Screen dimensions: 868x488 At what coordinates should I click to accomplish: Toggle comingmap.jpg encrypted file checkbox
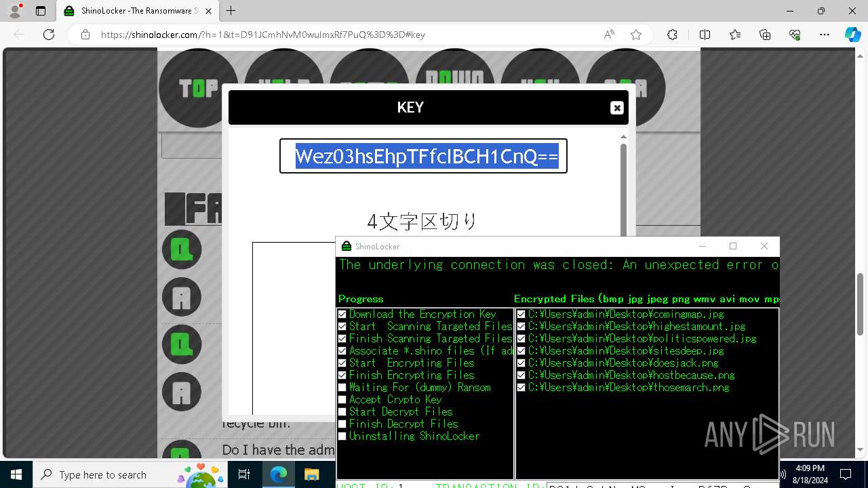click(521, 314)
